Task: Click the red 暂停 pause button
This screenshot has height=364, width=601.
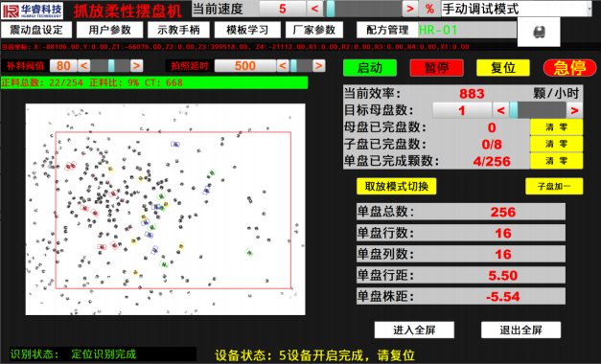Action: (x=436, y=68)
